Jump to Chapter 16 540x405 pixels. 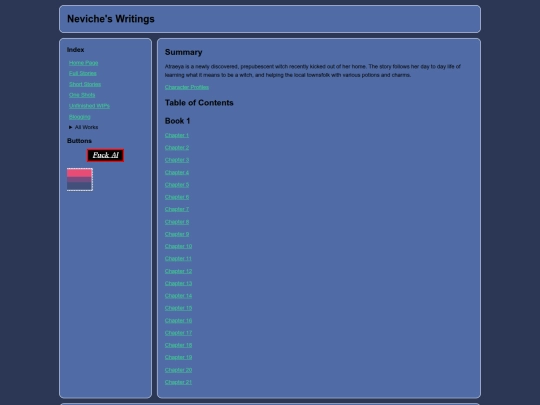[178, 320]
